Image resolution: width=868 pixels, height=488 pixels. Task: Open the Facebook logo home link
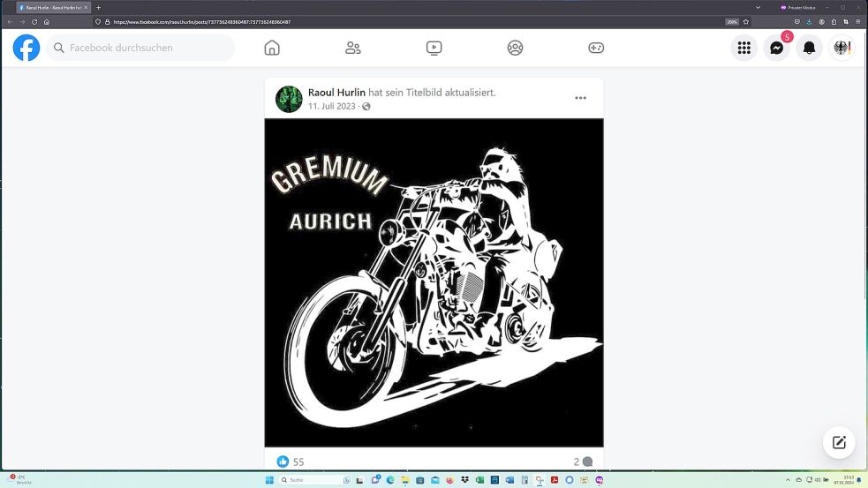click(26, 48)
